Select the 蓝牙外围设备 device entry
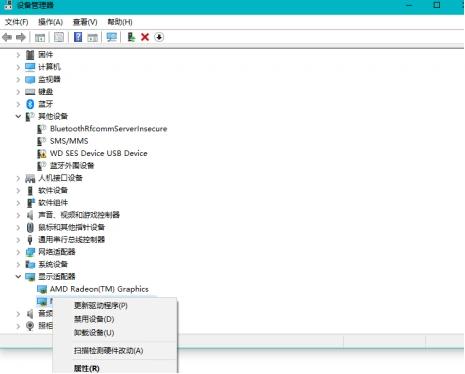This screenshot has height=374, width=465. (x=72, y=166)
